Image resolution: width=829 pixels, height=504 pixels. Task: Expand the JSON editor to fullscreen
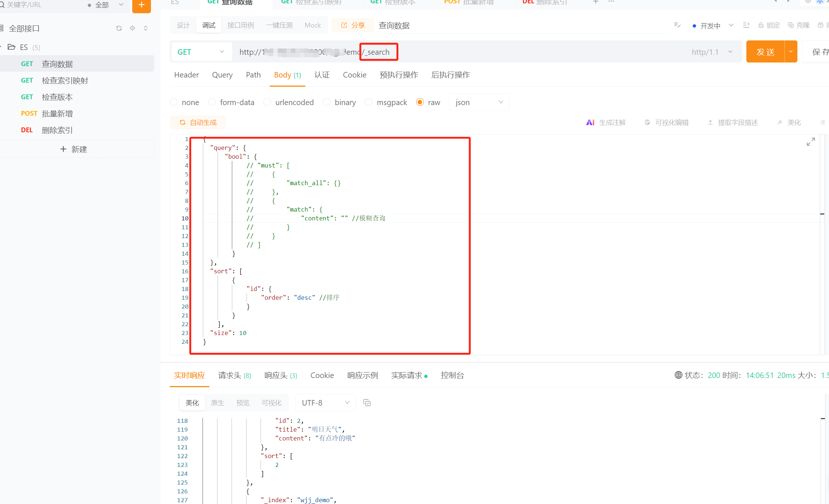coord(811,141)
